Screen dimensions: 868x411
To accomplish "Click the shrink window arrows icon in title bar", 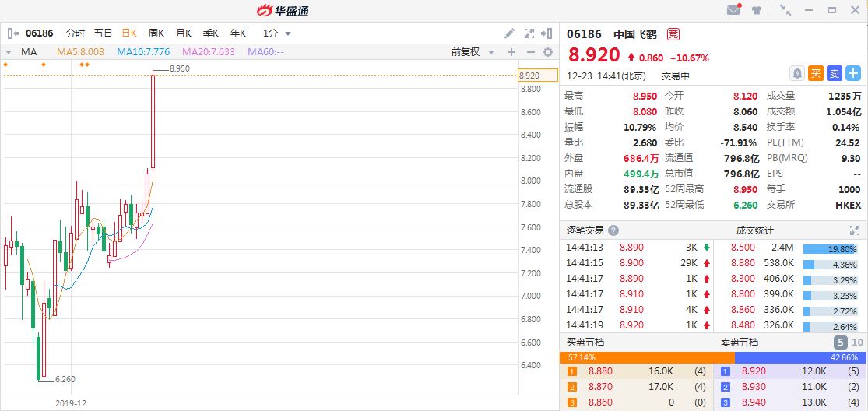I will (x=785, y=10).
